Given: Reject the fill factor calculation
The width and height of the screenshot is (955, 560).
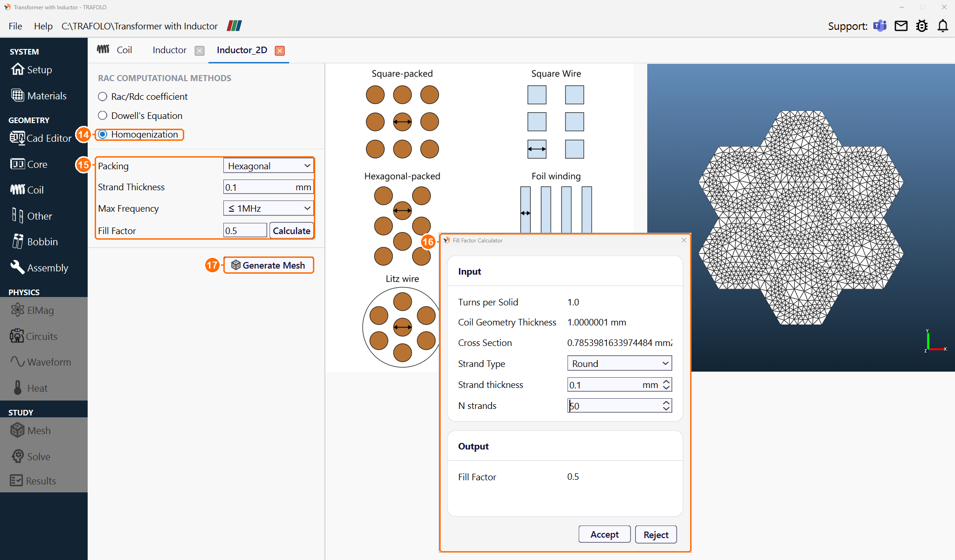Looking at the screenshot, I should click(x=656, y=534).
